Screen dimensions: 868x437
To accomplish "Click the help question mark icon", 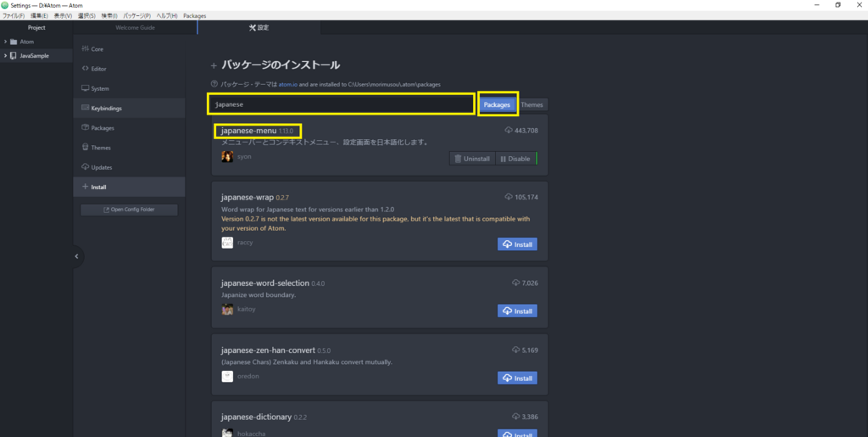I will click(214, 84).
